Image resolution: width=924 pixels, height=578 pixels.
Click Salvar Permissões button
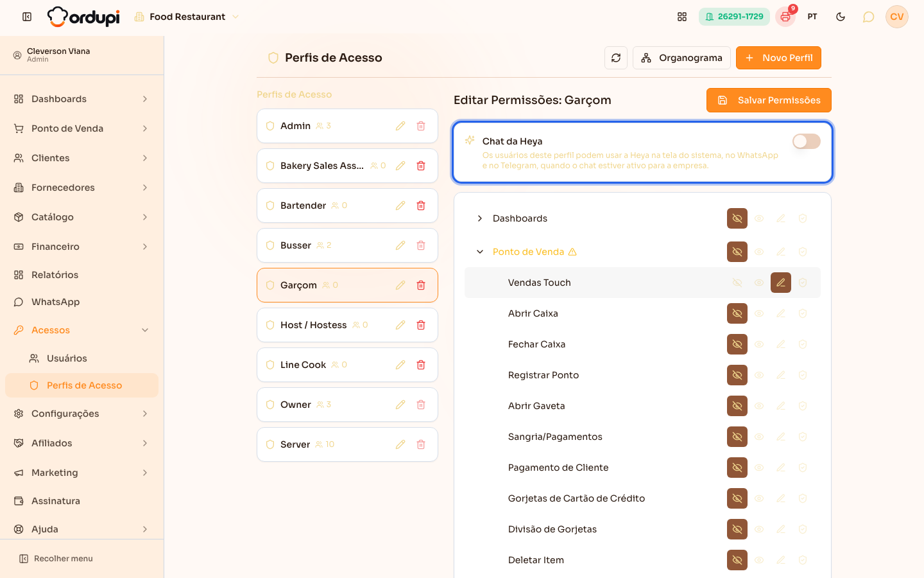pyautogui.click(x=769, y=100)
